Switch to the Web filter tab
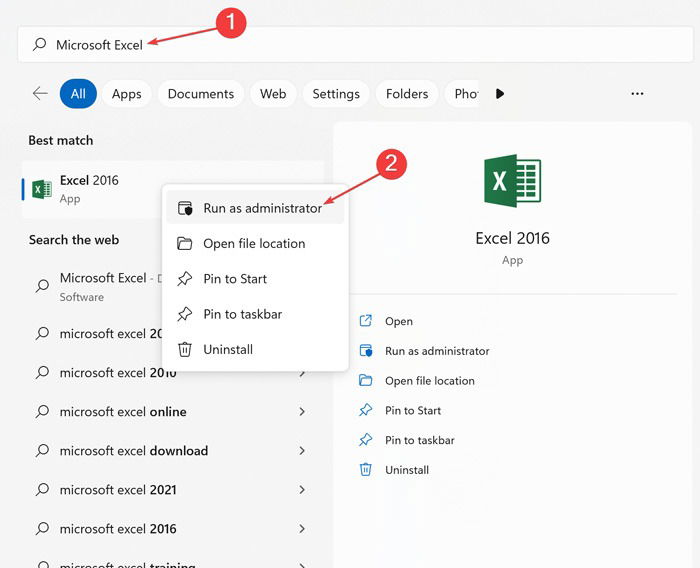 (273, 94)
